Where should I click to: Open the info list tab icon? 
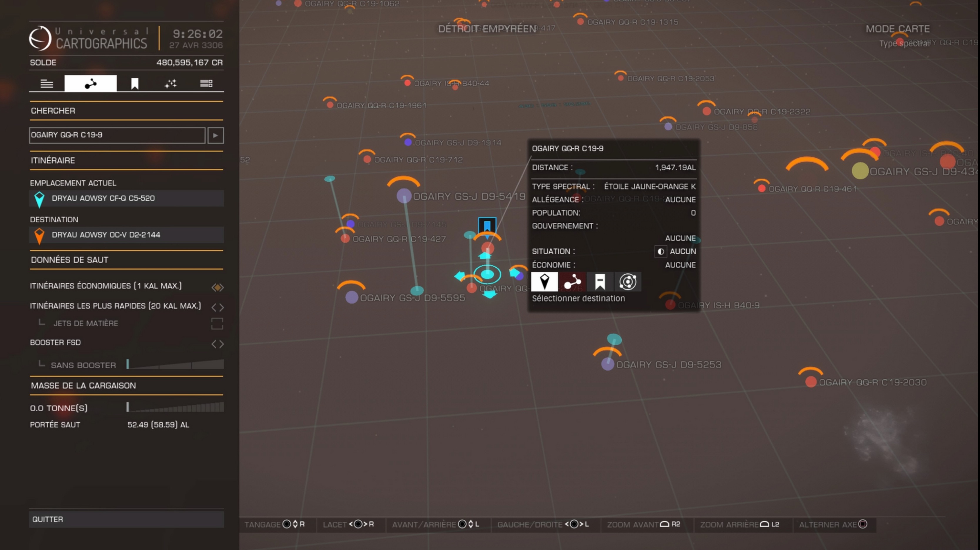click(x=47, y=83)
